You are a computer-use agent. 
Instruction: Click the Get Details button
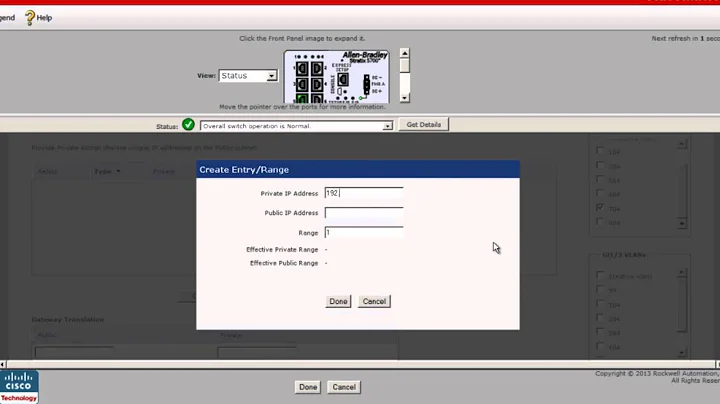point(423,124)
